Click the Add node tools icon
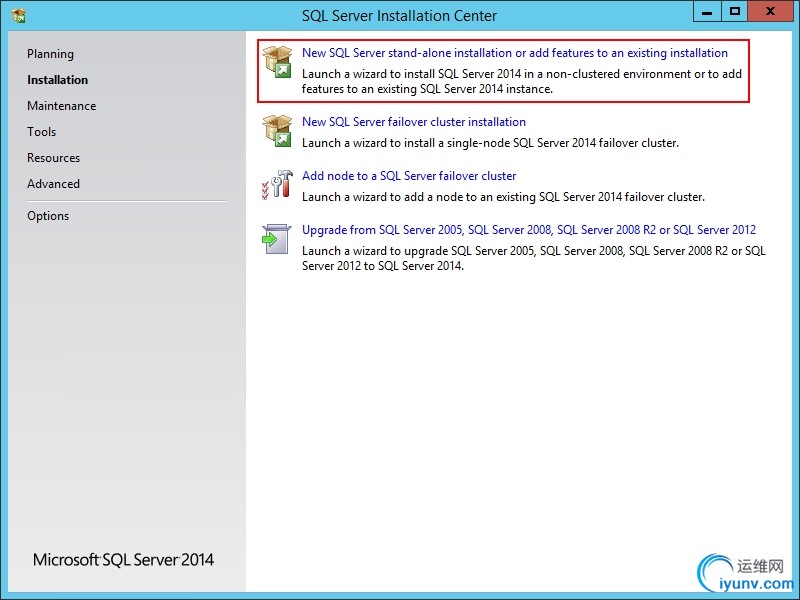 (x=277, y=185)
